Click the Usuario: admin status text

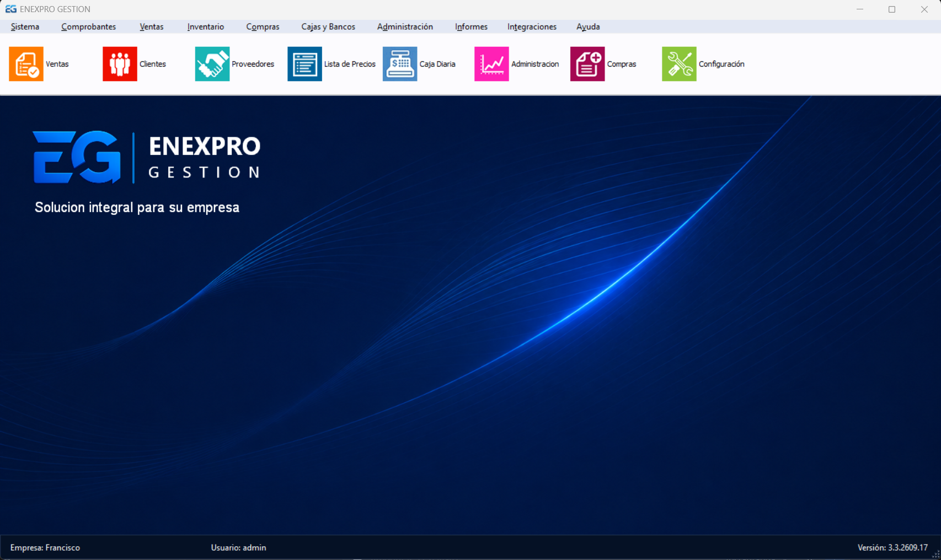[x=238, y=547]
